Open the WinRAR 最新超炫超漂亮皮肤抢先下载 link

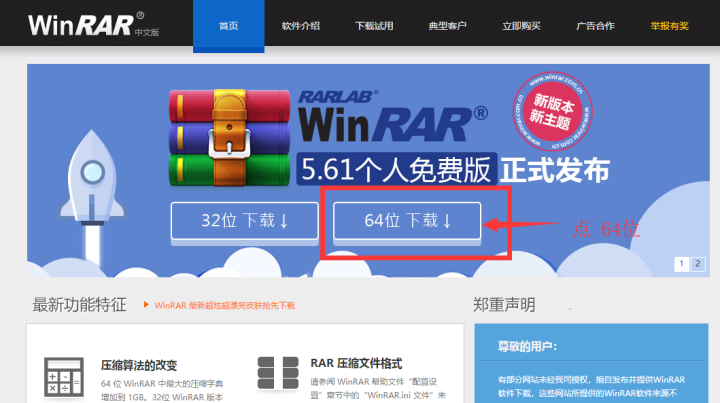click(x=225, y=305)
